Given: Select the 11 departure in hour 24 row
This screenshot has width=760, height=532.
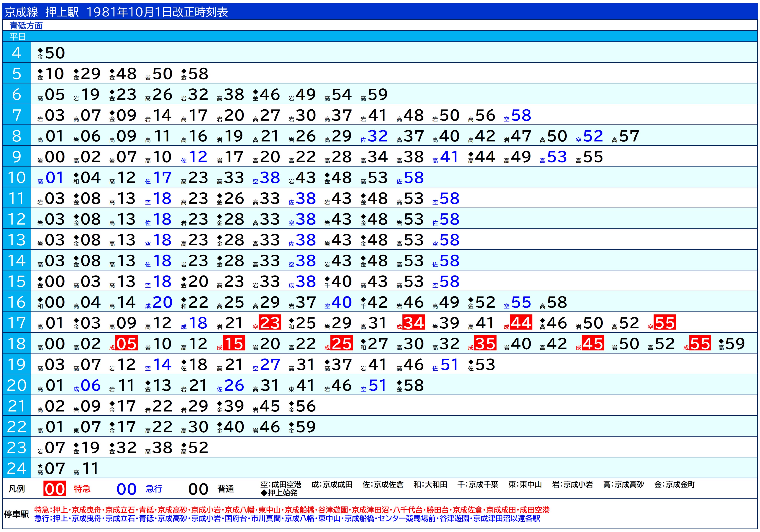Looking at the screenshot, I should (x=86, y=468).
